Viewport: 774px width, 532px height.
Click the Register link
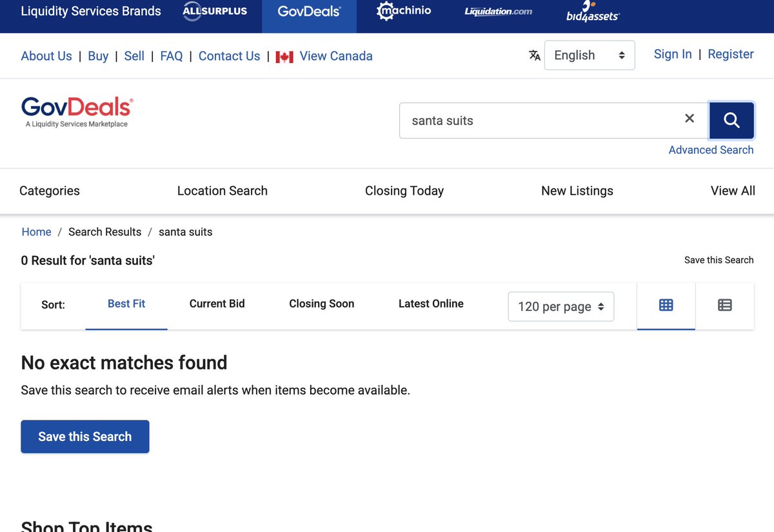coord(731,54)
